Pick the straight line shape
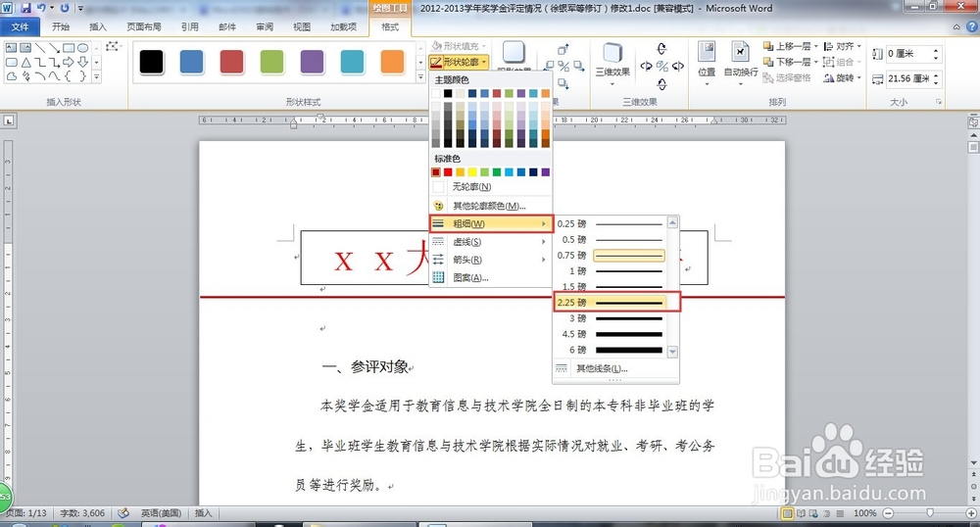The height and width of the screenshot is (527, 980). 40,47
